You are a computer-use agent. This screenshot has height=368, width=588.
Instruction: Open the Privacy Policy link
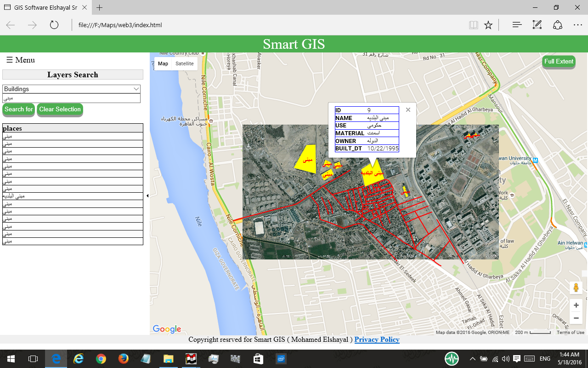point(377,339)
